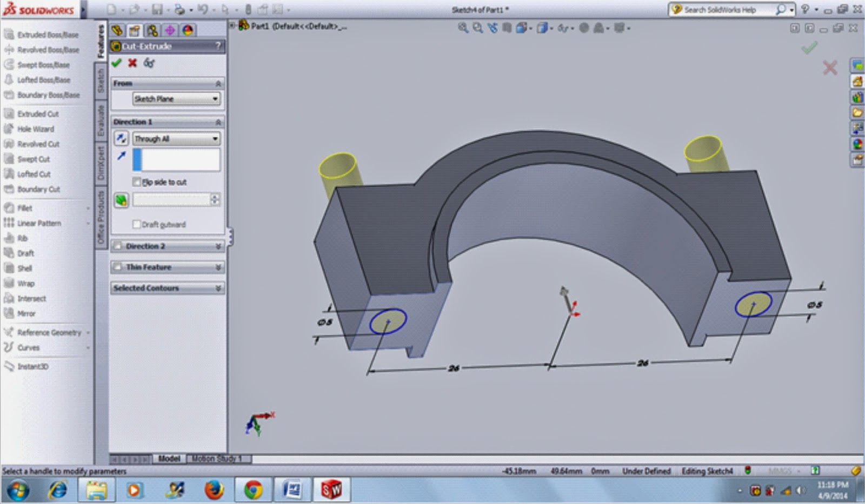Check the Draft outward option

click(137, 225)
